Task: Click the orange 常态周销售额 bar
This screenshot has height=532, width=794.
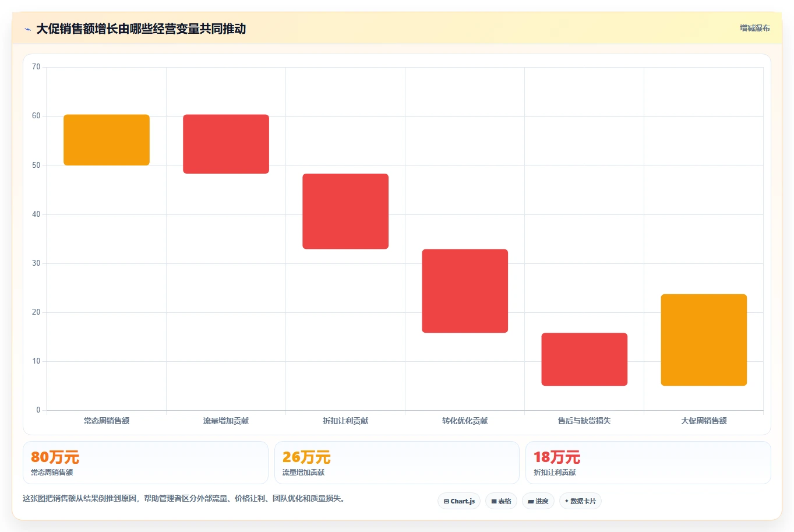Action: 107,140
